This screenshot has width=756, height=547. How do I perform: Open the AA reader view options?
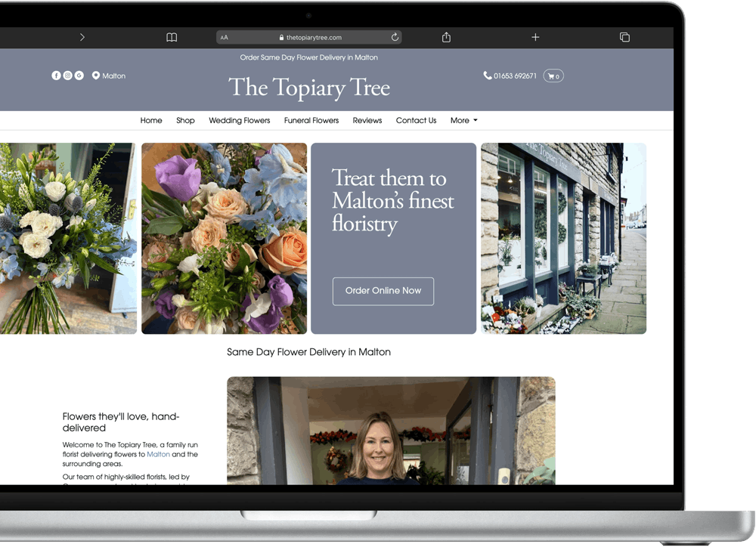[x=224, y=37]
